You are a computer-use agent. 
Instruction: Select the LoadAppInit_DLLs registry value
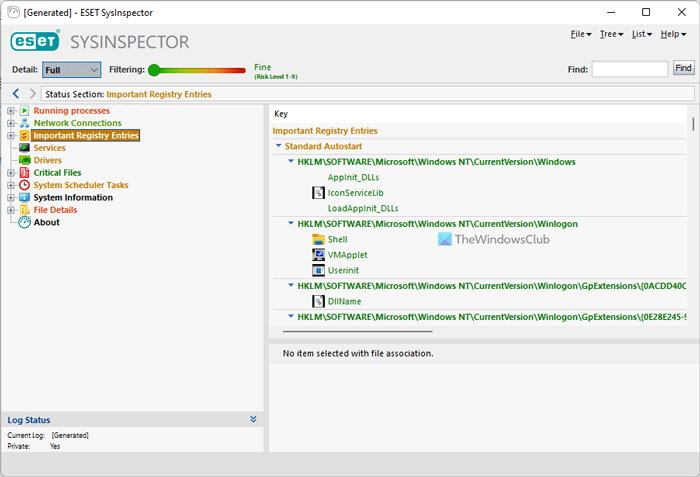pyautogui.click(x=363, y=208)
